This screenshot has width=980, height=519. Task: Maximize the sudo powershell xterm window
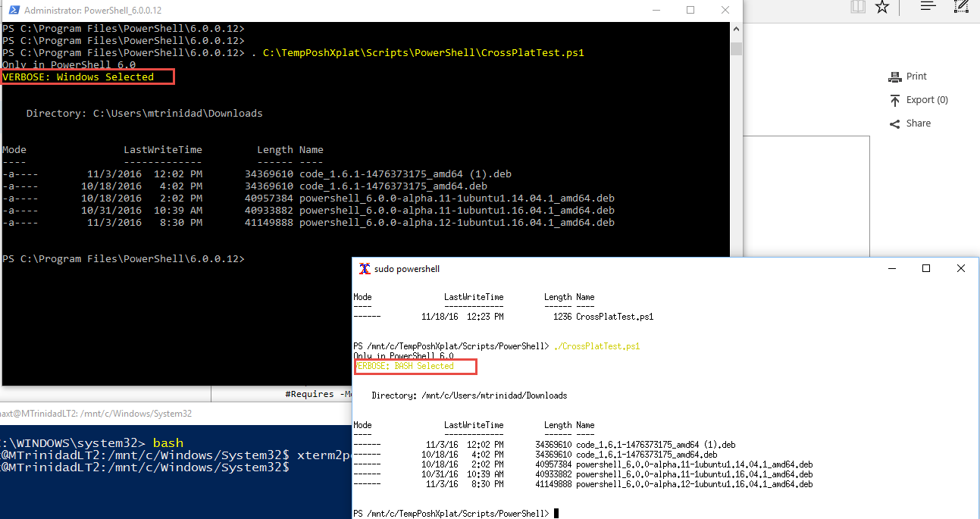(926, 269)
